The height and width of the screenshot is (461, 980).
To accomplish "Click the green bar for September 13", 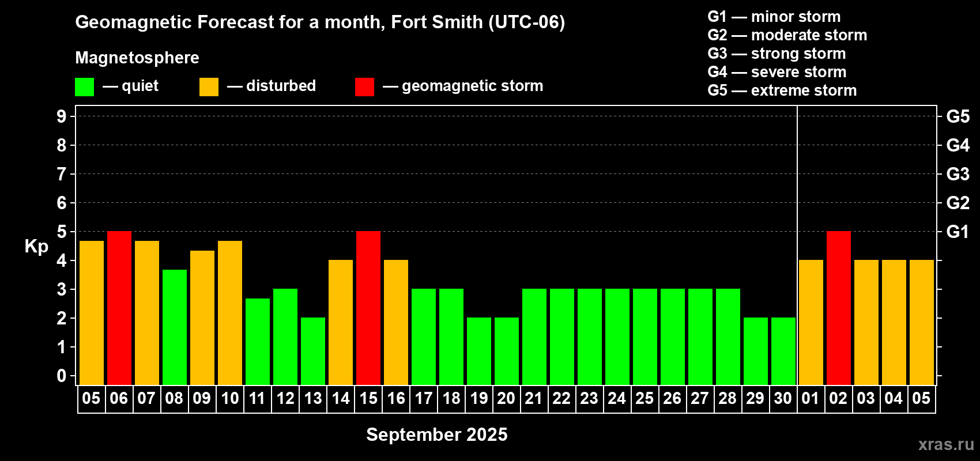I will point(313,352).
